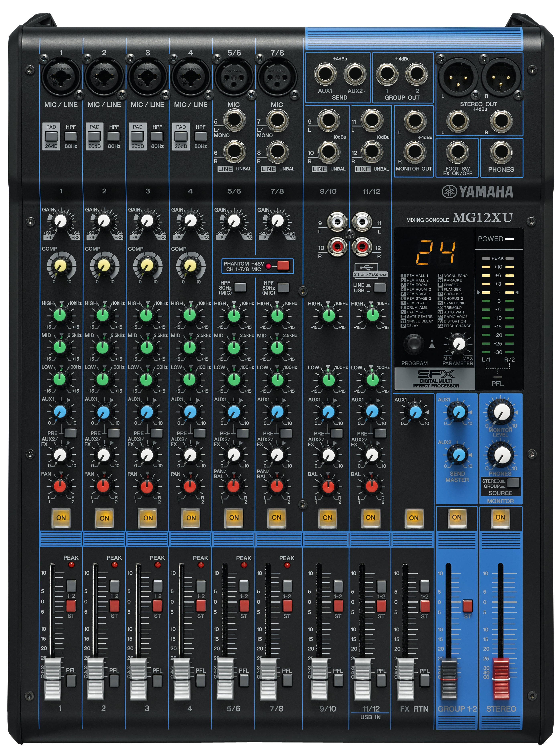Viewport: 560px width, 751px height.
Task: Click the channel 1 GAIN knob
Action: (61, 221)
